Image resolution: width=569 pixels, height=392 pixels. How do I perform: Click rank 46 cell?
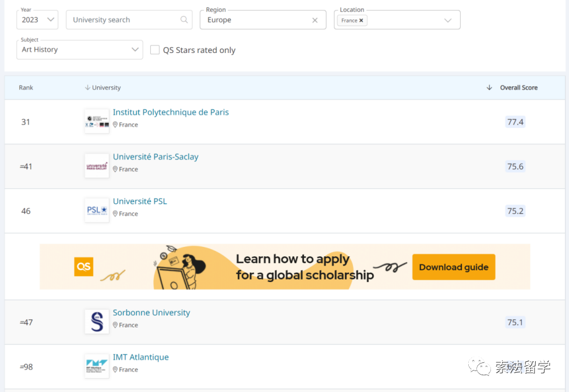point(26,211)
